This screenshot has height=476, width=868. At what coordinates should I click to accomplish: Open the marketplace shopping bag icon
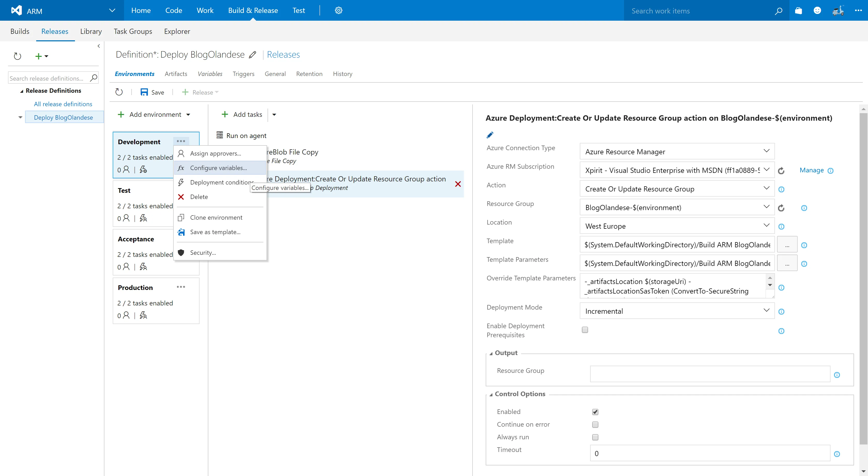[x=798, y=10]
